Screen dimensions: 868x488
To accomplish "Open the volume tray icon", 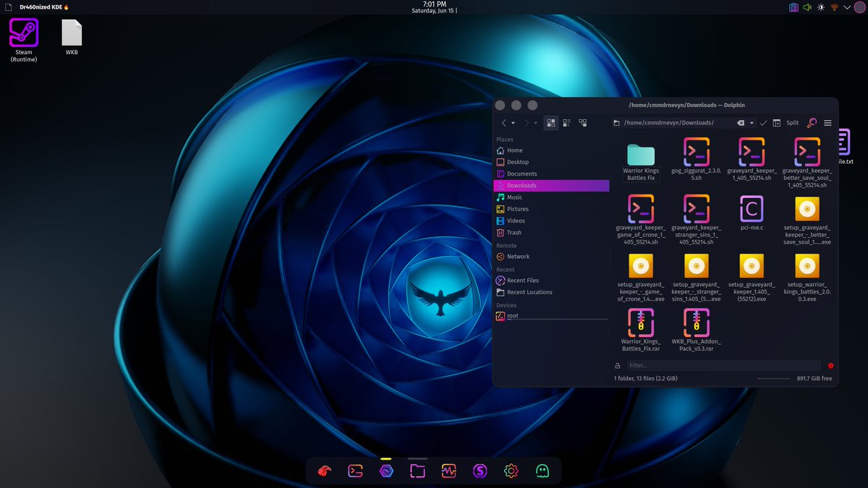I will coord(807,7).
